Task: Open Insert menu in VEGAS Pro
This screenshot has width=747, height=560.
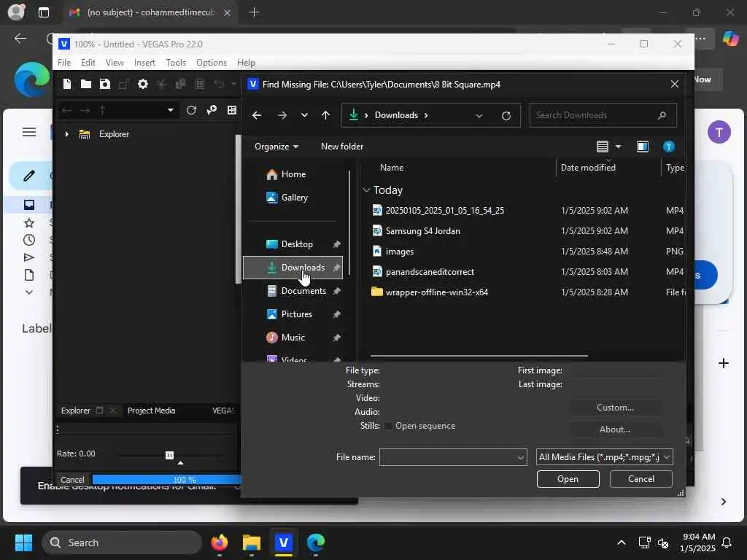Action: pyautogui.click(x=145, y=63)
